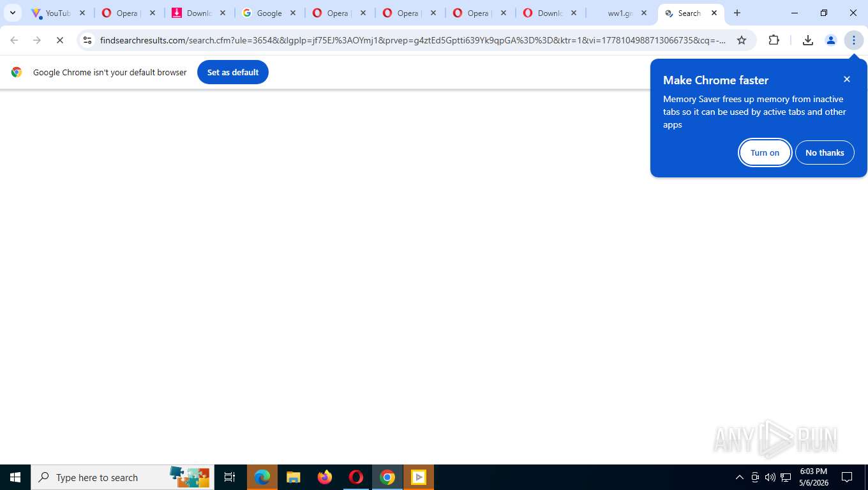The image size is (868, 490).
Task: Close the Google tab
Action: tap(293, 13)
